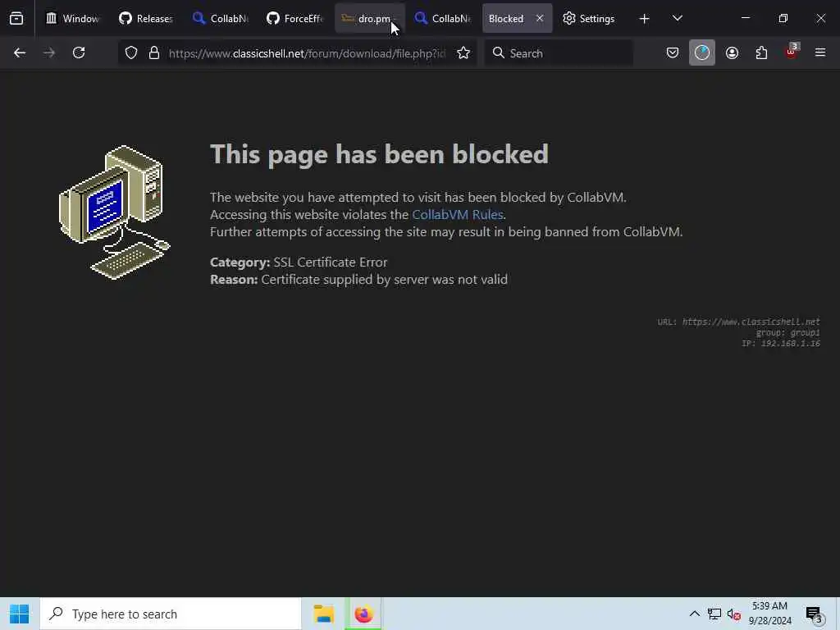The image size is (840, 630).
Task: Click the forward navigation arrow
Action: tap(49, 52)
